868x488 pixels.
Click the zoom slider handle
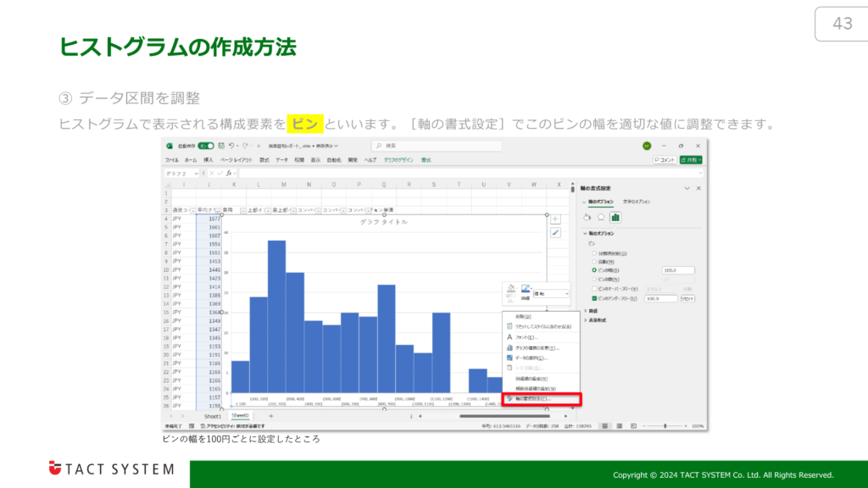pyautogui.click(x=665, y=426)
